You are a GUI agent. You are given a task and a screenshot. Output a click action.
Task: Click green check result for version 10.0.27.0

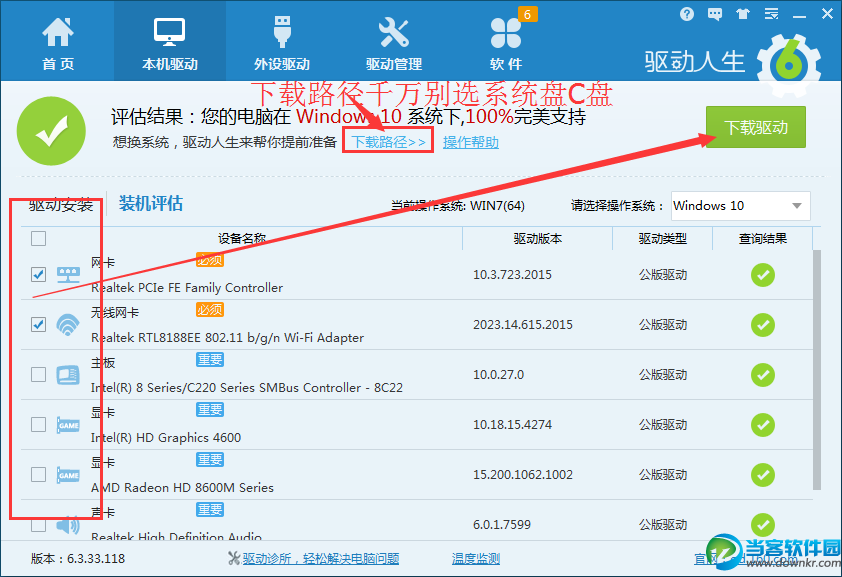pyautogui.click(x=763, y=375)
